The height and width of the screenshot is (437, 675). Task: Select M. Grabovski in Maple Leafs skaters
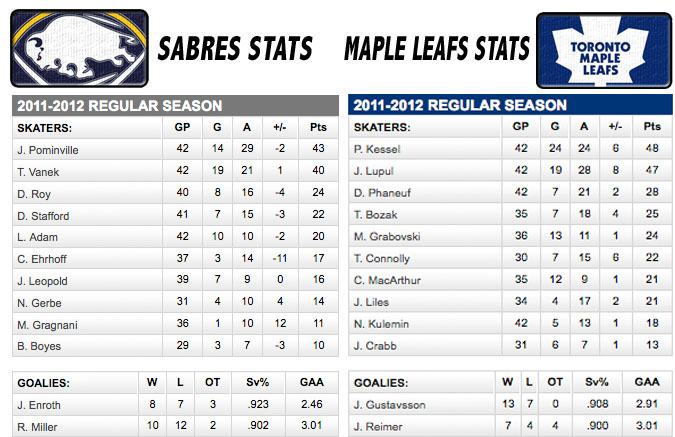pos(385,236)
